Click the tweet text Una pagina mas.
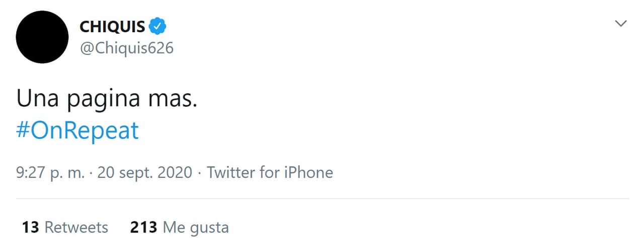The width and height of the screenshot is (644, 251). point(106,99)
